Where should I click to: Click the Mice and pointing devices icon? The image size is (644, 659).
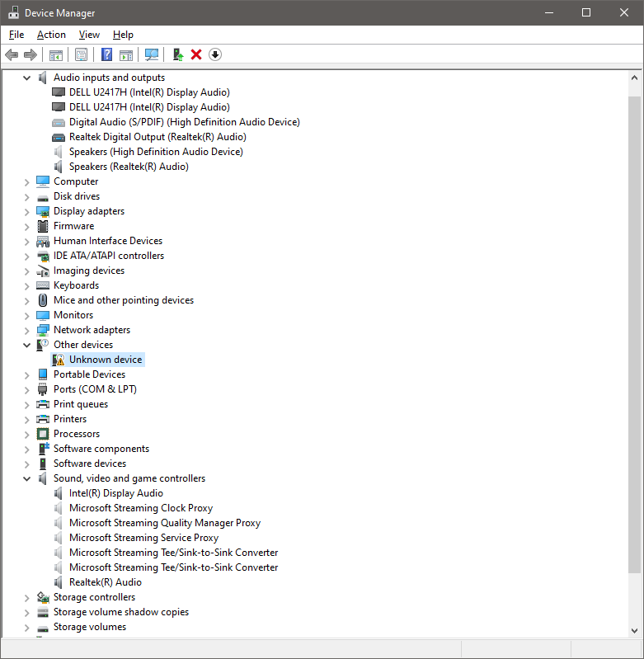[x=43, y=300]
